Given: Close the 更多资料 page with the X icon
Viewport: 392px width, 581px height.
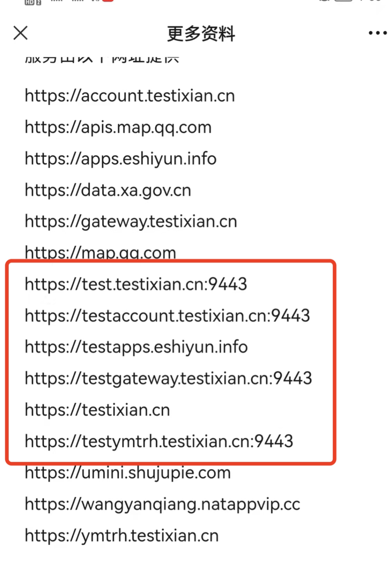Looking at the screenshot, I should pos(20,33).
